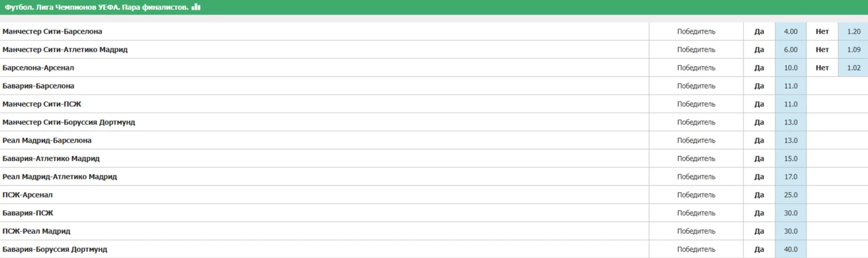Open the Реал Мадрид-Барселона event row
The height and width of the screenshot is (258, 868).
47,140
